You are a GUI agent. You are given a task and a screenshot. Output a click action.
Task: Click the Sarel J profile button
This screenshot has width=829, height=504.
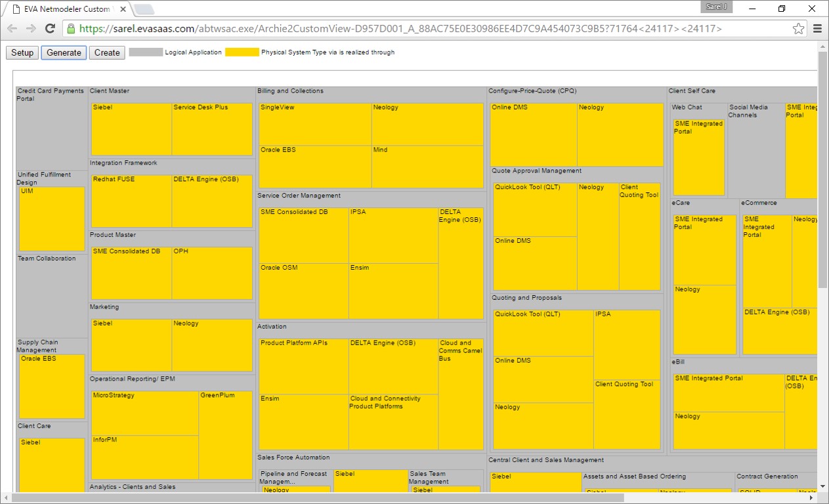click(716, 7)
